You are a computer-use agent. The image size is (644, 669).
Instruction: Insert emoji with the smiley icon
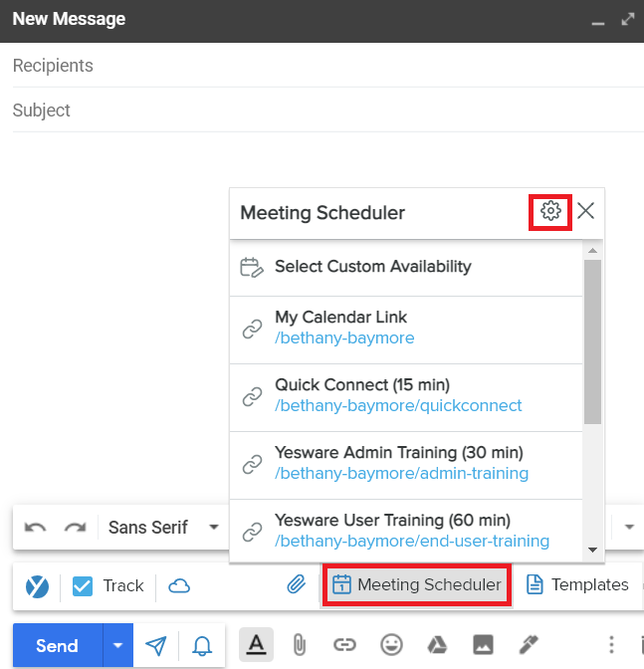pyautogui.click(x=391, y=644)
